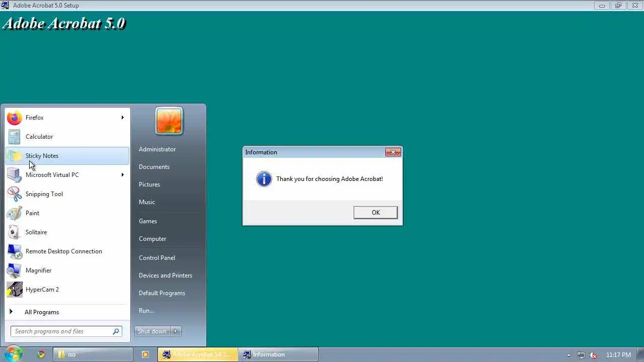This screenshot has width=644, height=362.
Task: Open Devices and Printers
Action: (x=166, y=276)
